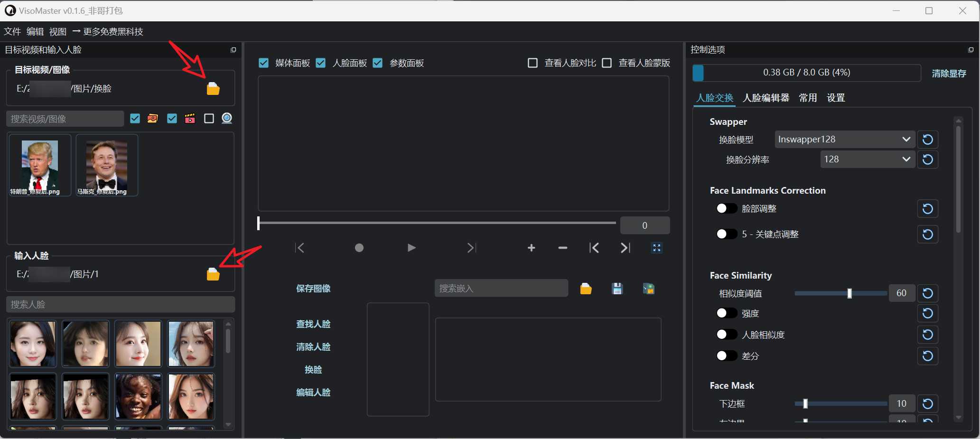Click the 清除显存 button

(949, 74)
